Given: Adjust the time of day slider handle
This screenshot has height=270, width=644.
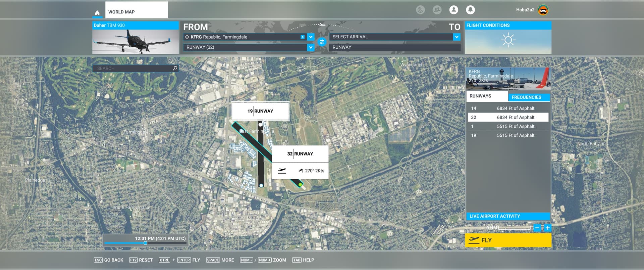Looking at the screenshot, I should [145, 243].
